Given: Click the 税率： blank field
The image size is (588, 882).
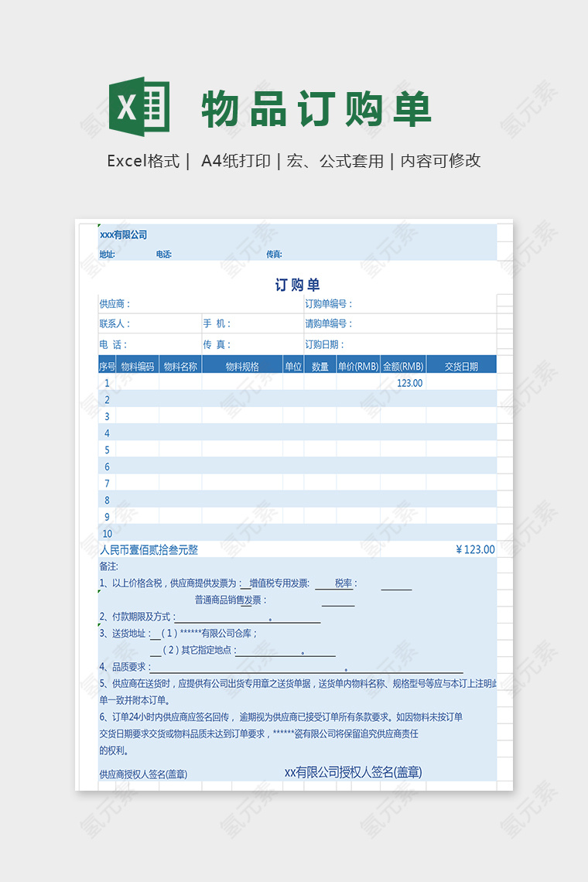Looking at the screenshot, I should click(x=396, y=585).
